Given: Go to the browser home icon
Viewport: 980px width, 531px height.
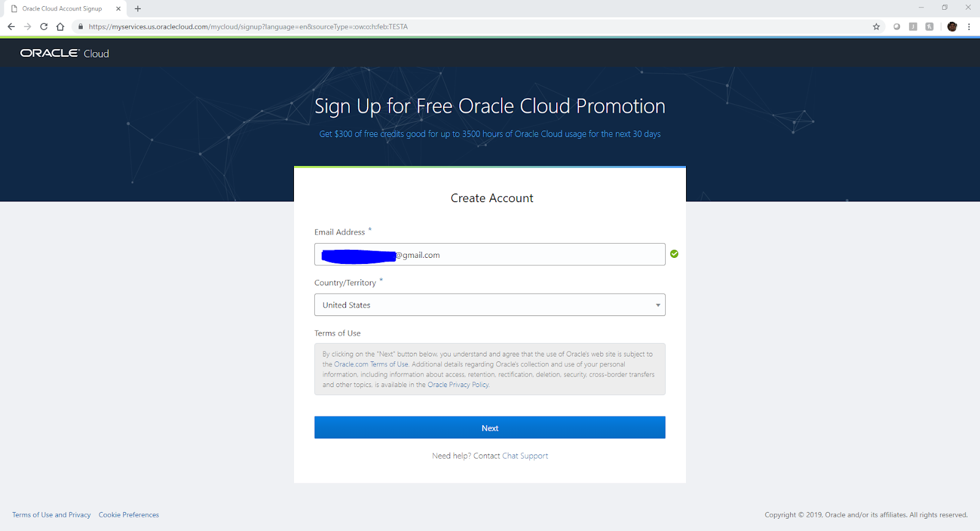Looking at the screenshot, I should pos(60,26).
